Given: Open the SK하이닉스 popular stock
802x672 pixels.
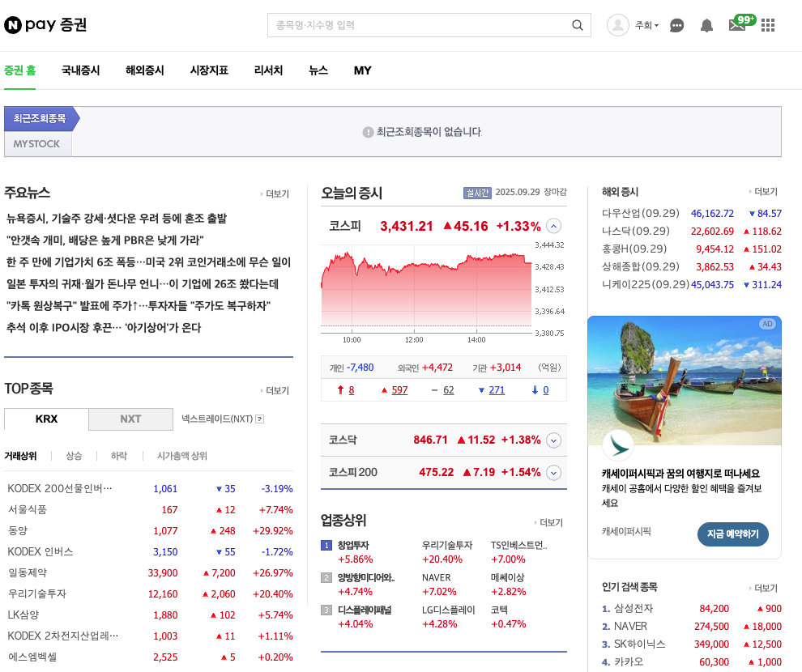Looking at the screenshot, I should (x=640, y=644).
